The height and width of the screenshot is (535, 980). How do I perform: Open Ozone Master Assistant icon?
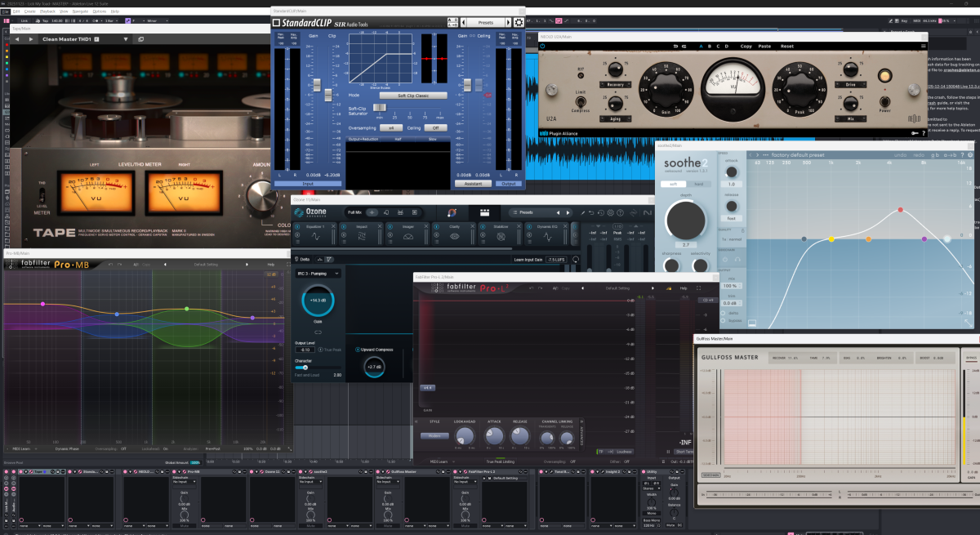coord(452,212)
